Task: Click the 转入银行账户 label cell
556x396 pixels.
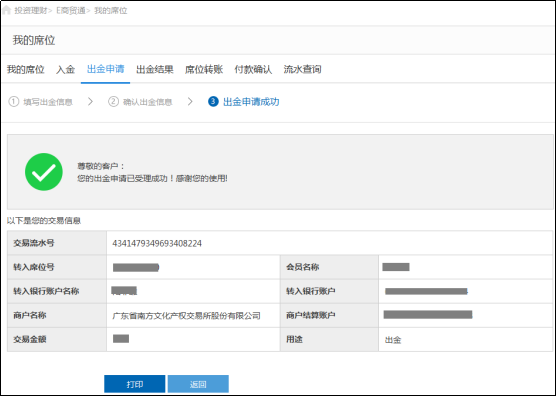Action: click(329, 291)
